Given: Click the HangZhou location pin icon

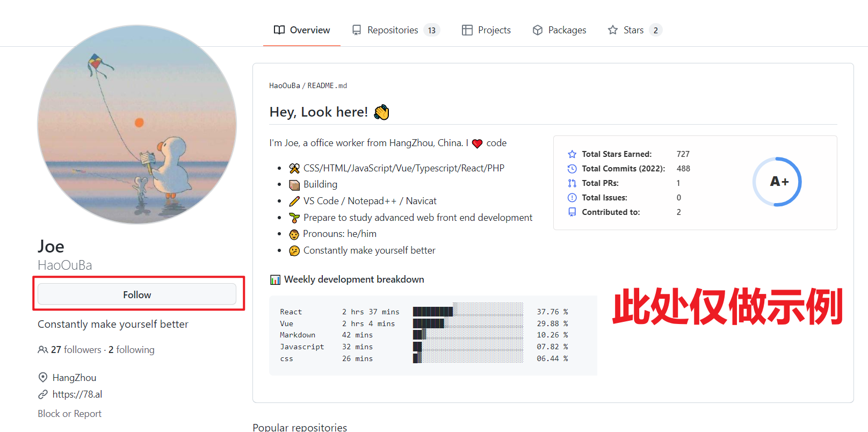Looking at the screenshot, I should [43, 377].
